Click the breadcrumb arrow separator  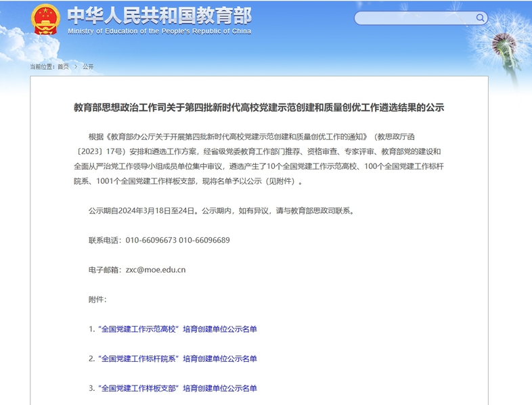click(x=76, y=67)
